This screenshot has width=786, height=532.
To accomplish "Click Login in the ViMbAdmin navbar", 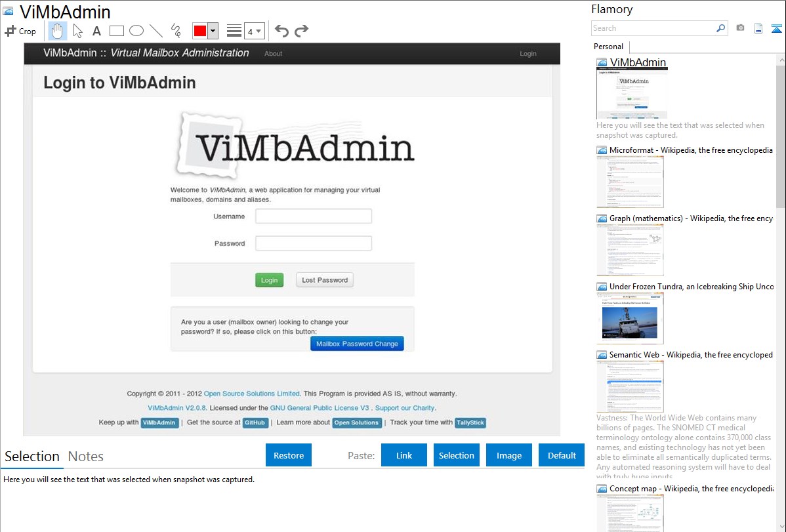I will coord(528,54).
